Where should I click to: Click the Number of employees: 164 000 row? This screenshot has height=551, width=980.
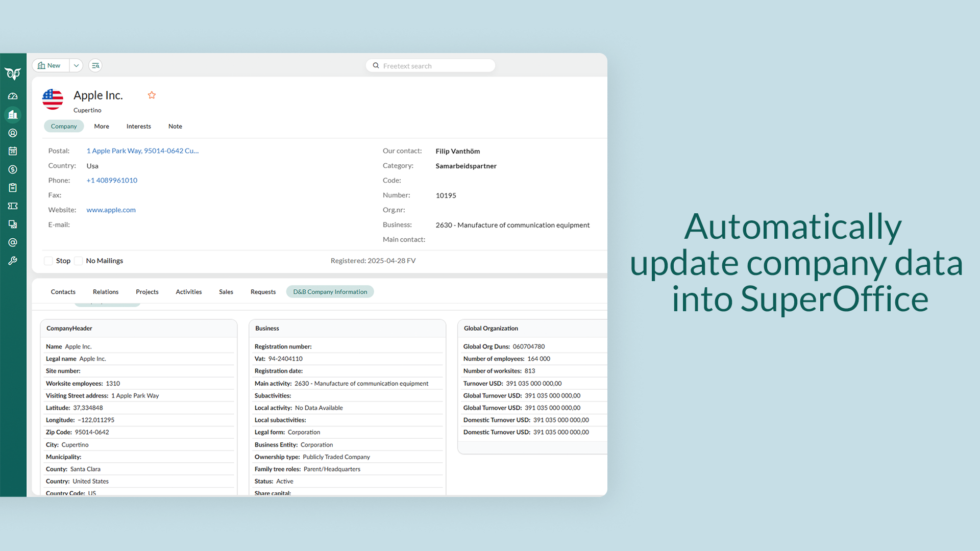(534, 359)
